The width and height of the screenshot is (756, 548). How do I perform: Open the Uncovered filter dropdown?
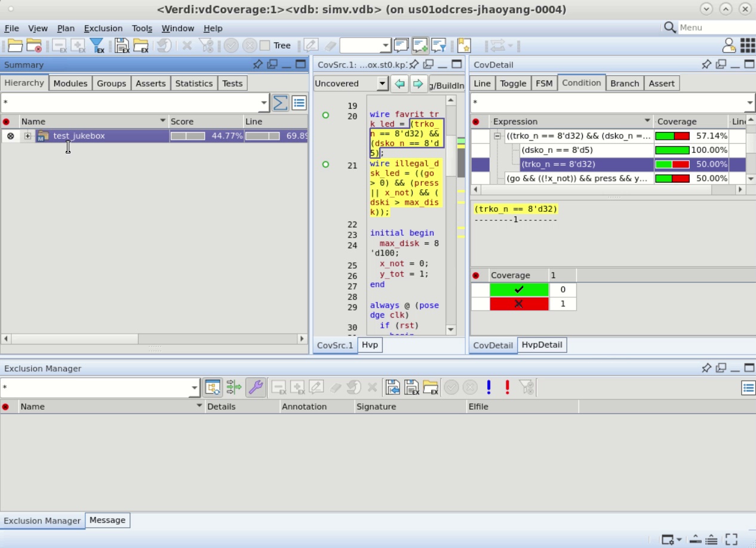tap(382, 84)
